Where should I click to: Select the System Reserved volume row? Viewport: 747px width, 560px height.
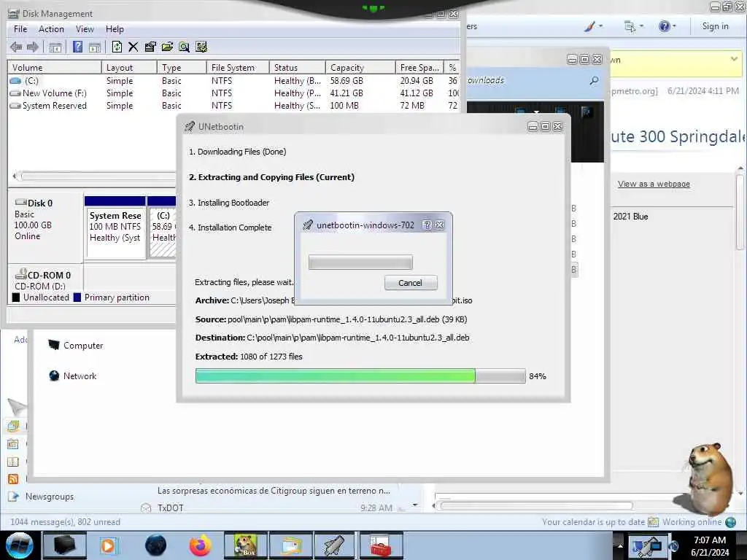click(233, 105)
